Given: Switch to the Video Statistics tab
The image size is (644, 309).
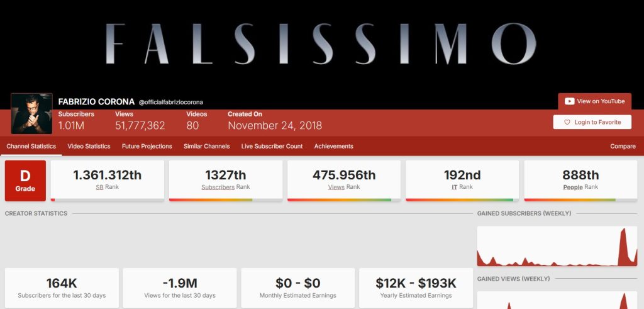Looking at the screenshot, I should click(x=89, y=147).
